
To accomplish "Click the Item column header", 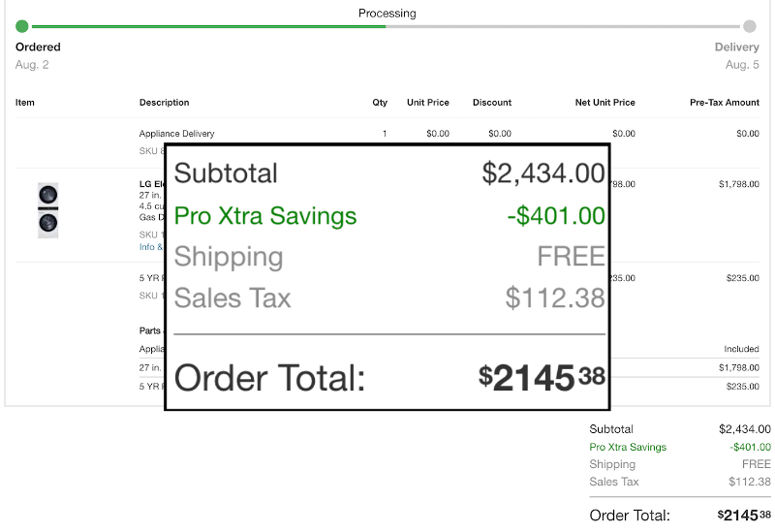I will pyautogui.click(x=25, y=103).
